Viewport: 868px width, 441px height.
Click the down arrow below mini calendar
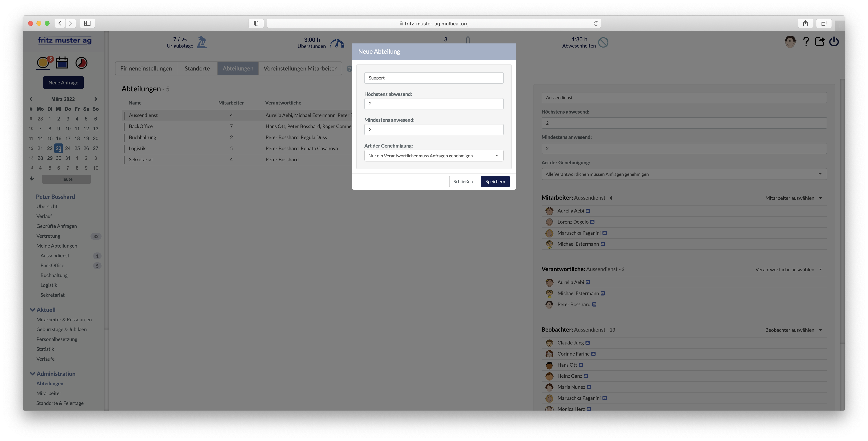pyautogui.click(x=32, y=178)
